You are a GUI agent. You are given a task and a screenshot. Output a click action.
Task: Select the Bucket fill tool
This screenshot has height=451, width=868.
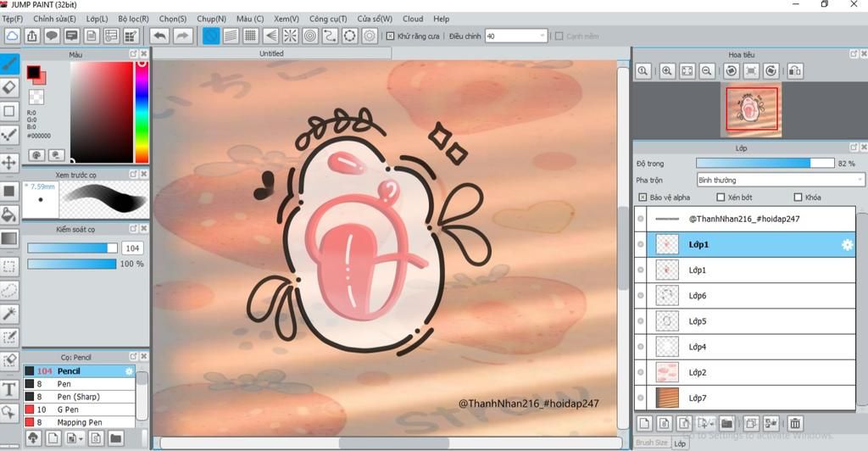(8, 214)
